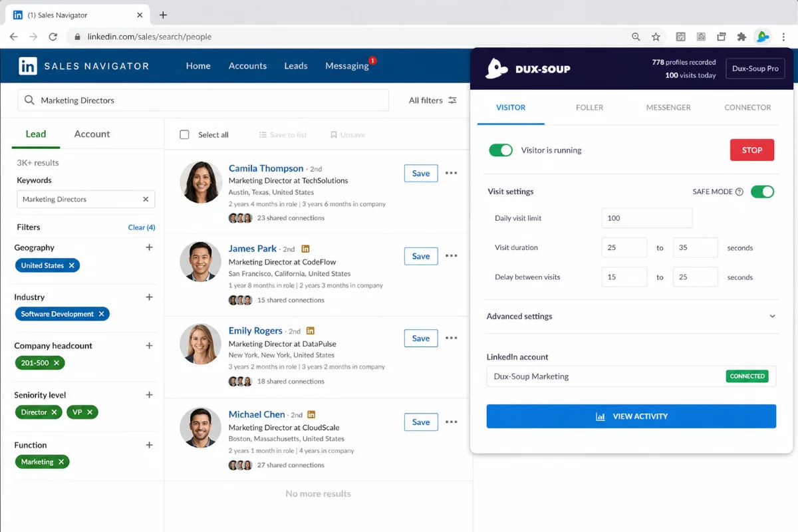Select the FOLLER tab in Dux-Soup
798x532 pixels.
pyautogui.click(x=589, y=107)
